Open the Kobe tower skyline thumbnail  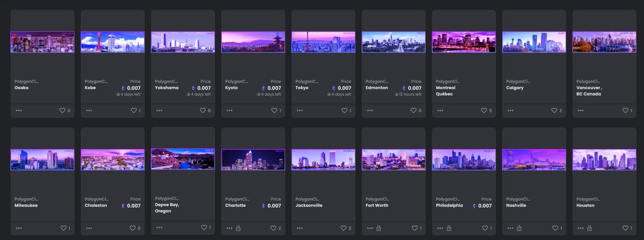113,42
